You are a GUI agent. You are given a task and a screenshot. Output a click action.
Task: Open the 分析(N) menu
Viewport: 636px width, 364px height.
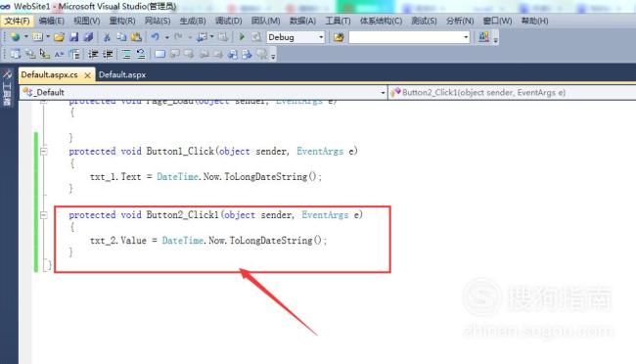coord(460,21)
